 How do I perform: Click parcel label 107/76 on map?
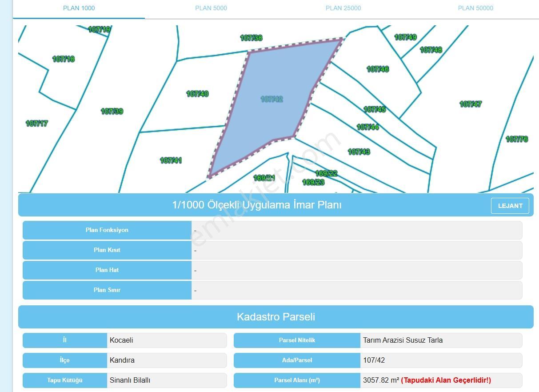click(517, 140)
